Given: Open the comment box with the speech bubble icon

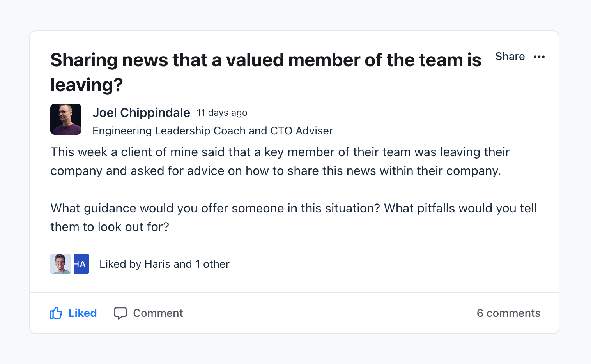Looking at the screenshot, I should pyautogui.click(x=121, y=313).
